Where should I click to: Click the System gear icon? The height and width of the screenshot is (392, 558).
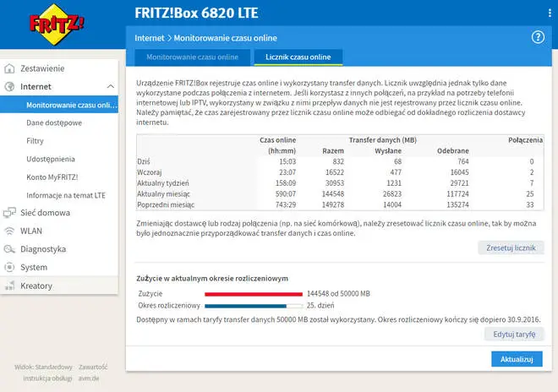[x=9, y=267]
